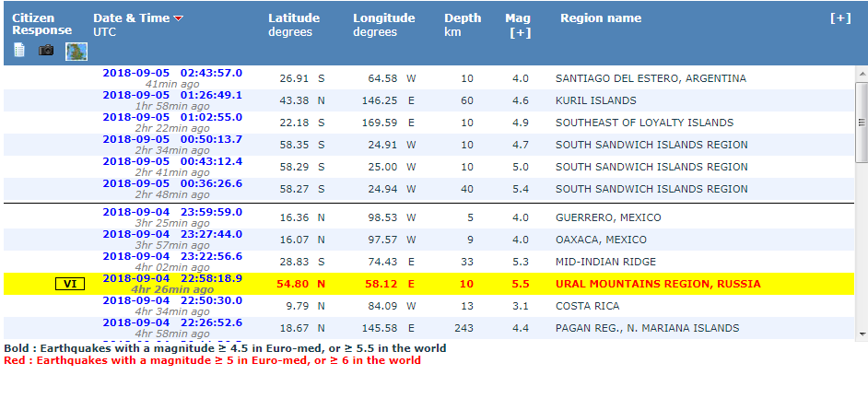Click the 4hr 26min ago timestamp

172,289
